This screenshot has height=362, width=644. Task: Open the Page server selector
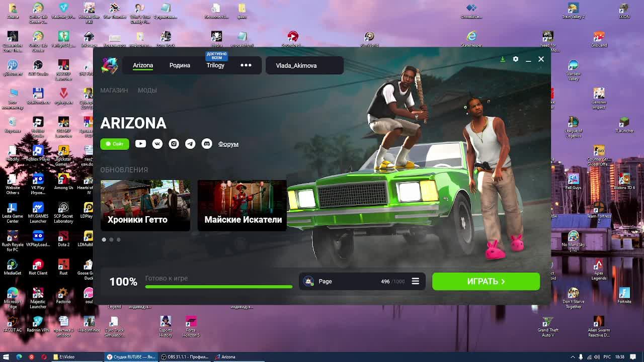click(x=362, y=282)
